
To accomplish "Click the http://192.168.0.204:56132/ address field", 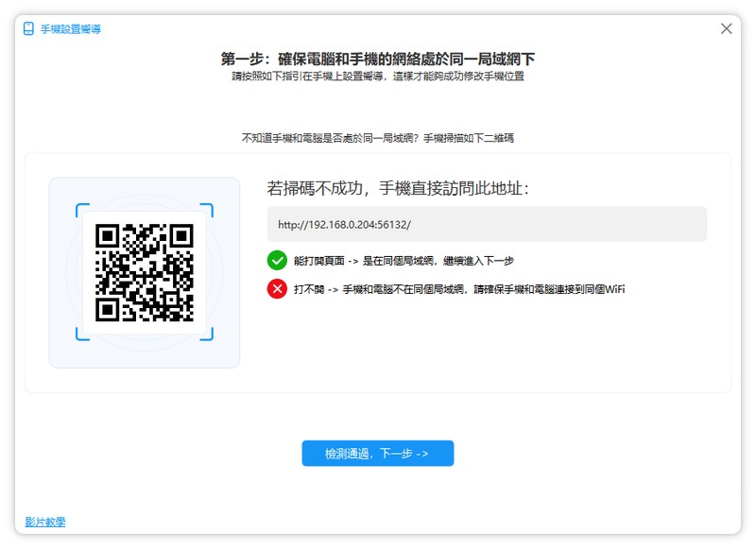I will (487, 224).
